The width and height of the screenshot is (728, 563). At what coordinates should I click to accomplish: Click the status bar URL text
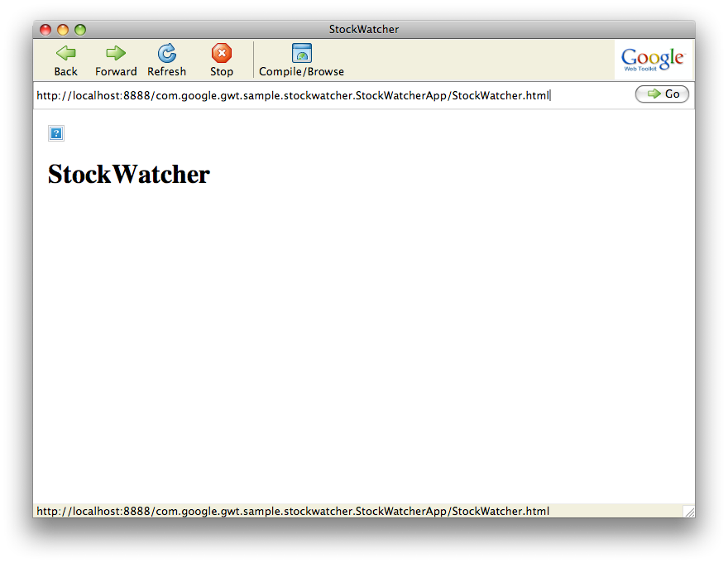tap(293, 511)
